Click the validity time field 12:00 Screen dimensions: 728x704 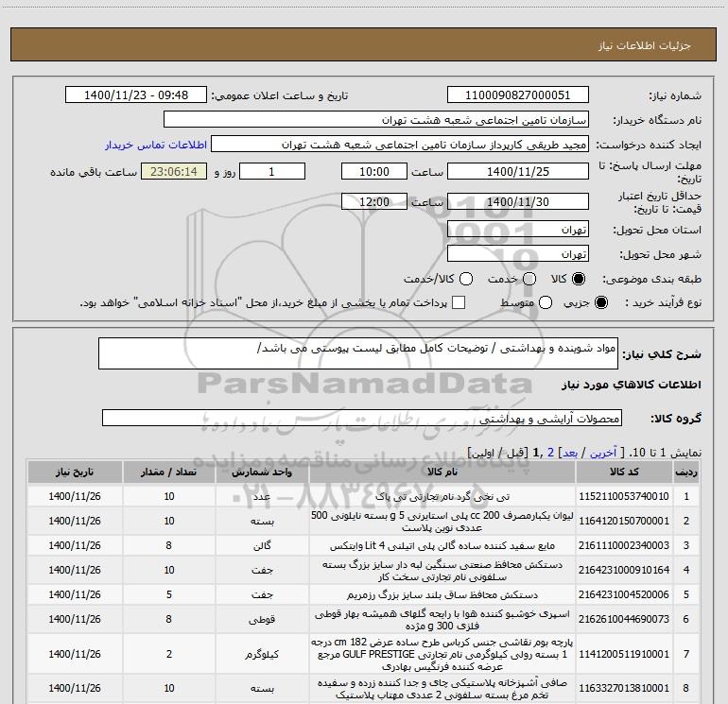pos(374,201)
